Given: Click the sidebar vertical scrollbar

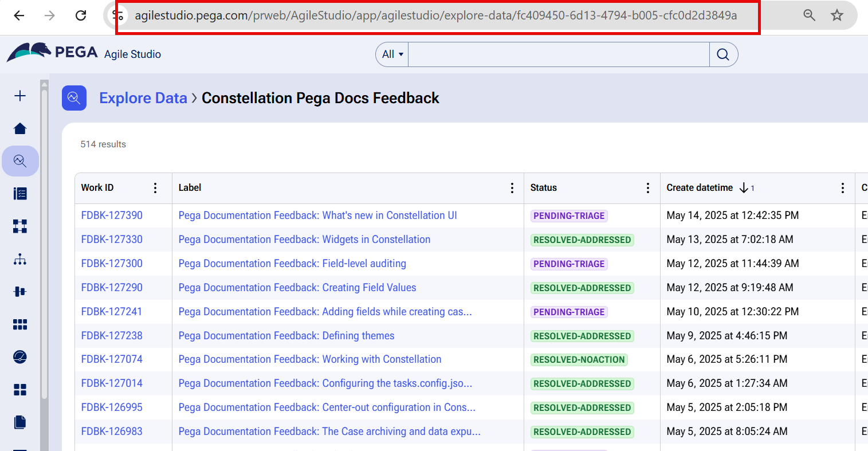Looking at the screenshot, I should pyautogui.click(x=45, y=244).
